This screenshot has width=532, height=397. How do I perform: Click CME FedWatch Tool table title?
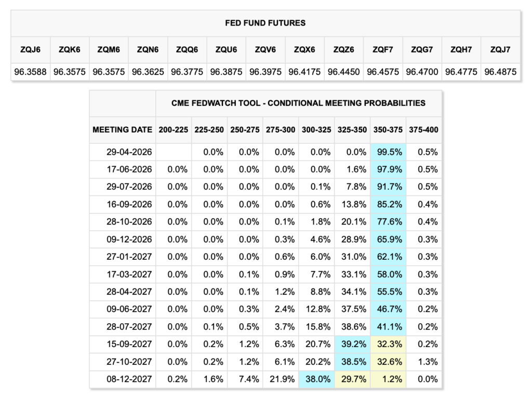(x=298, y=103)
